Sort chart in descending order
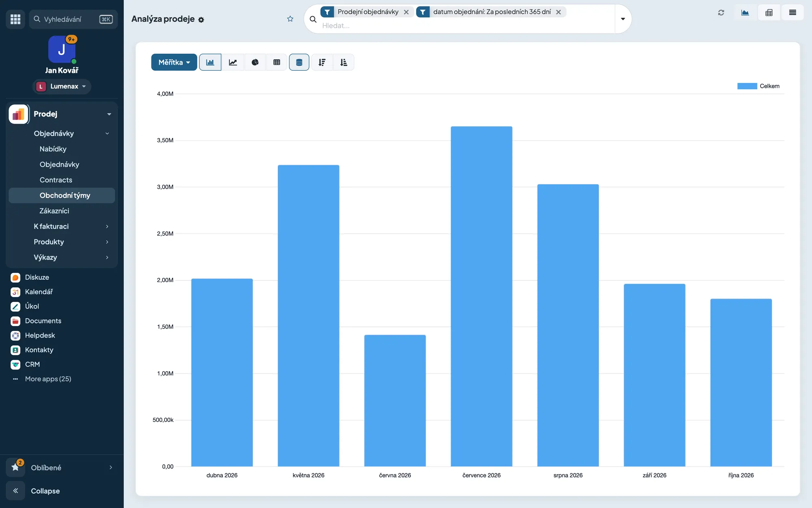This screenshot has width=812, height=508. (x=322, y=62)
